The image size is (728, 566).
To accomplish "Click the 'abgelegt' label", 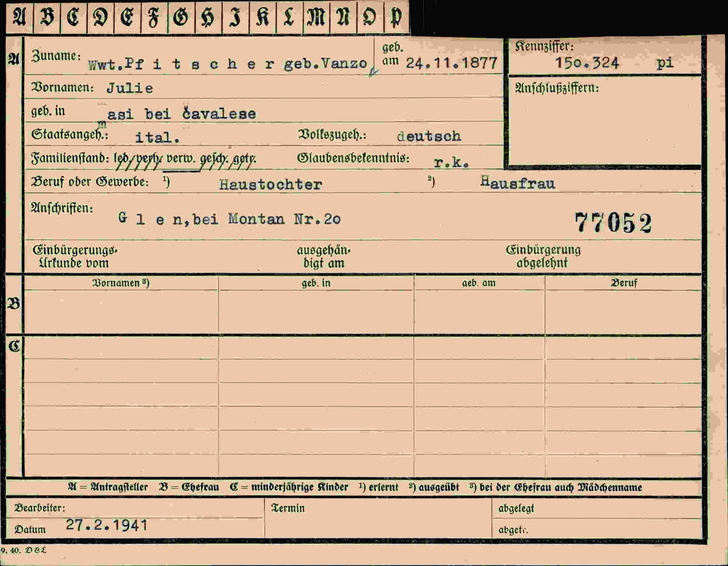I will (516, 508).
